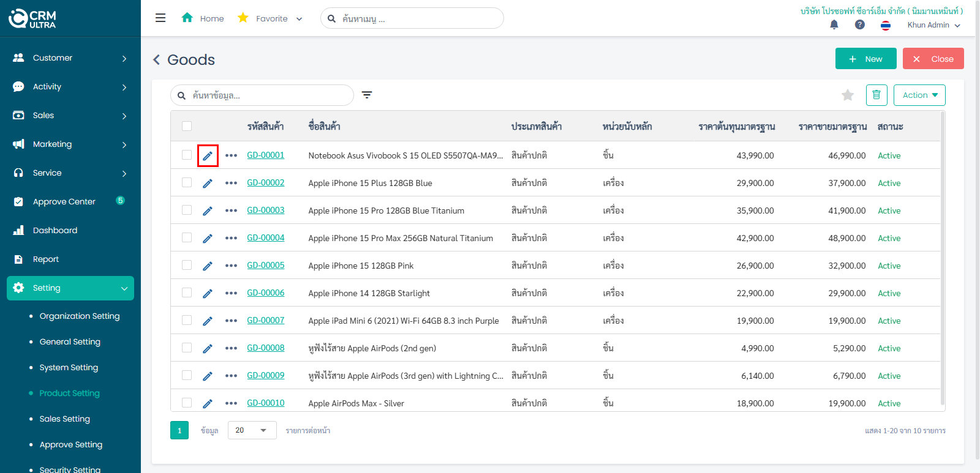Collapse the Setting sidebar menu
The width and height of the screenshot is (980, 473).
(x=70, y=288)
